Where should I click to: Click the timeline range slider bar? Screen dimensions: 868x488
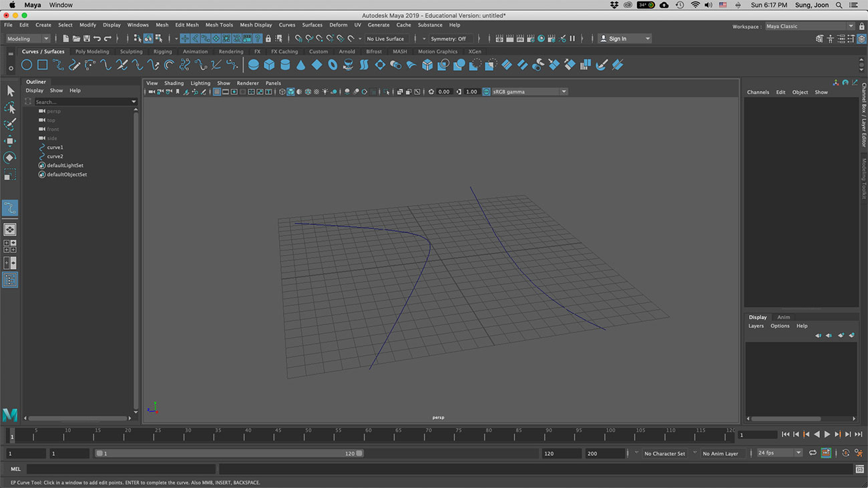coord(229,453)
